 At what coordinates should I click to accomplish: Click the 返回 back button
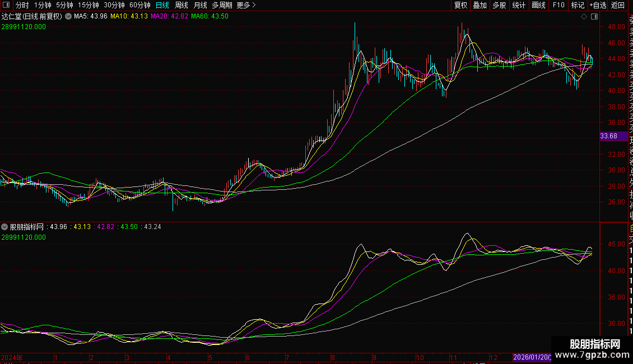coord(618,5)
